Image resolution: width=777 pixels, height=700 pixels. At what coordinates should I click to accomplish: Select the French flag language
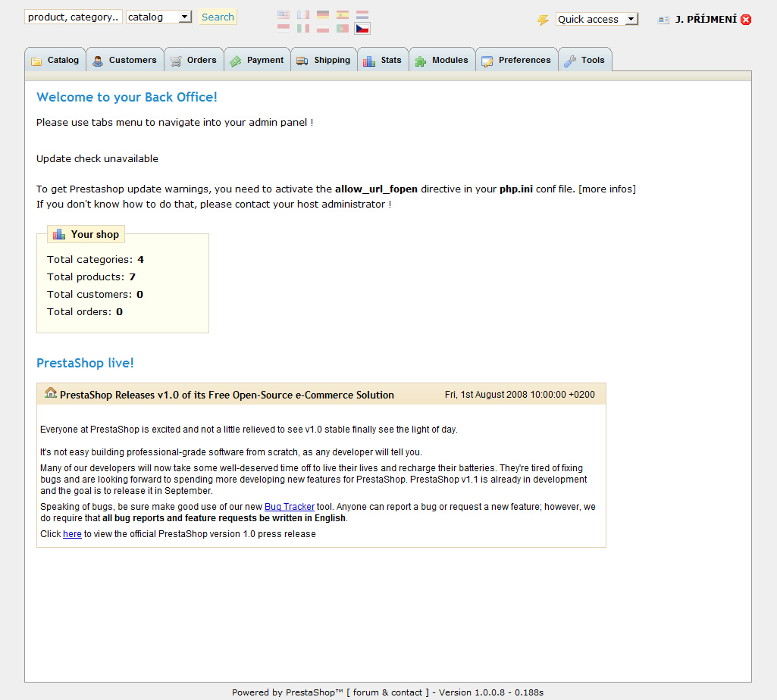tap(303, 15)
